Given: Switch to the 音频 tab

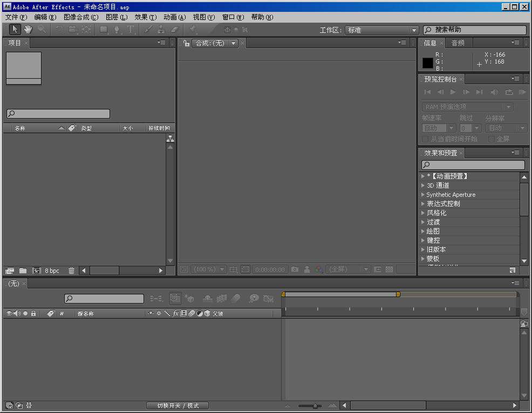Looking at the screenshot, I should tap(458, 43).
